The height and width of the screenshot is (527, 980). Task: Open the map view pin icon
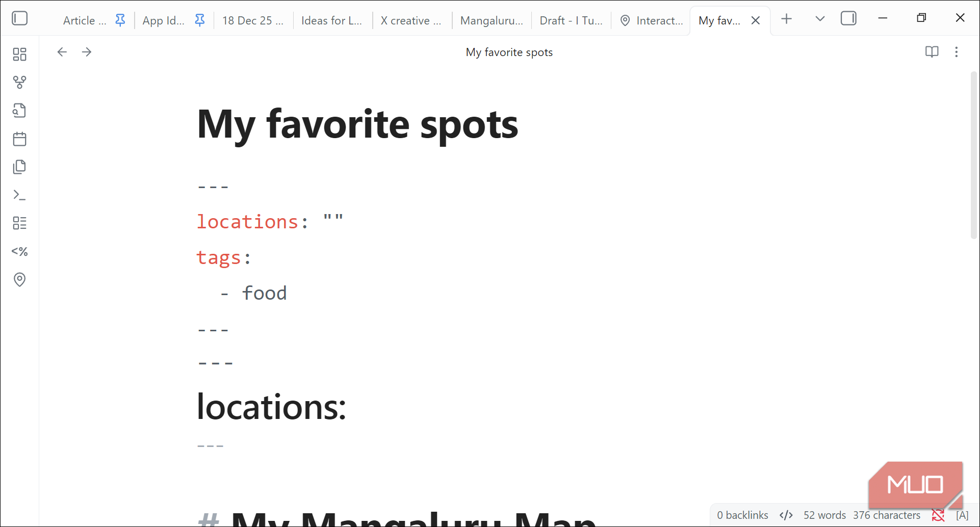point(19,279)
